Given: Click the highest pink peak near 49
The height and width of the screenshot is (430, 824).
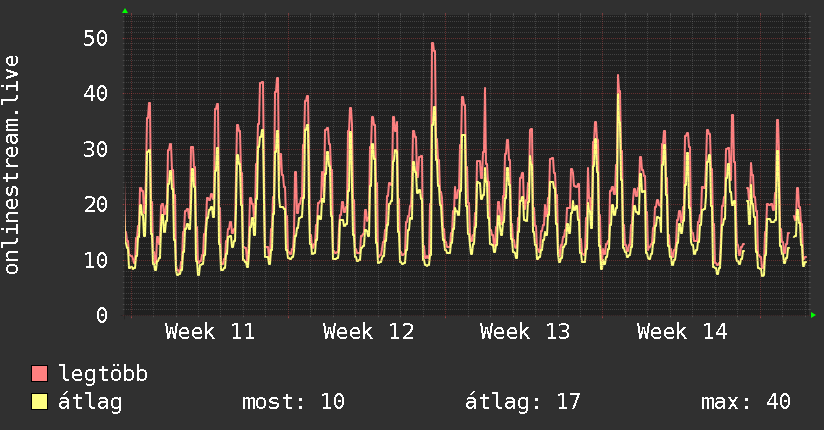Looking at the screenshot, I should click(433, 45).
